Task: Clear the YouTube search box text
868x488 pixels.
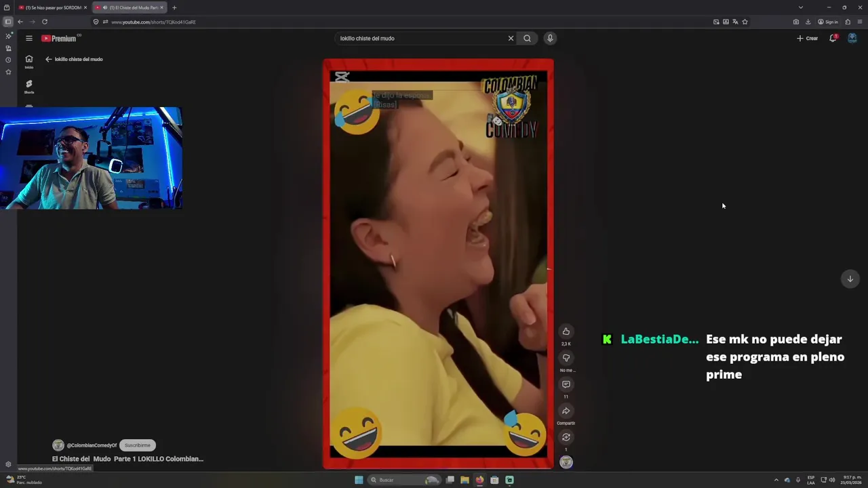Action: 511,38
